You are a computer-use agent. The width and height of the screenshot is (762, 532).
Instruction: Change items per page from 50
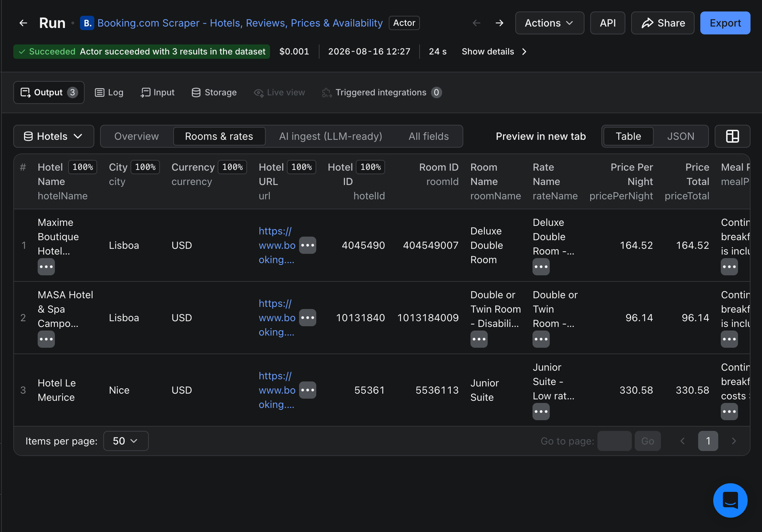coord(126,441)
